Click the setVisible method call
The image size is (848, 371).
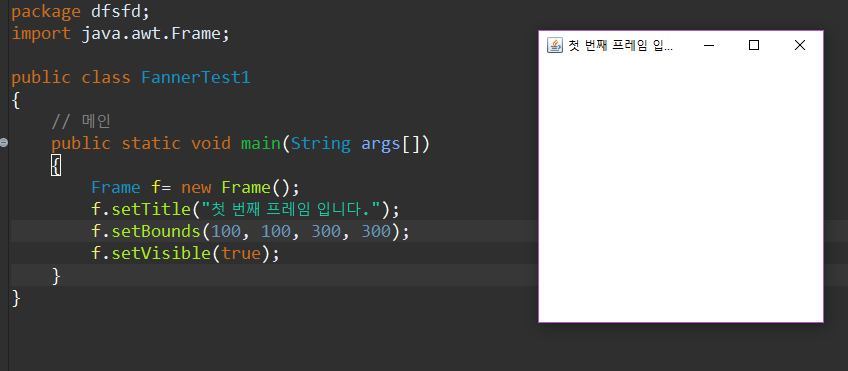pos(162,253)
